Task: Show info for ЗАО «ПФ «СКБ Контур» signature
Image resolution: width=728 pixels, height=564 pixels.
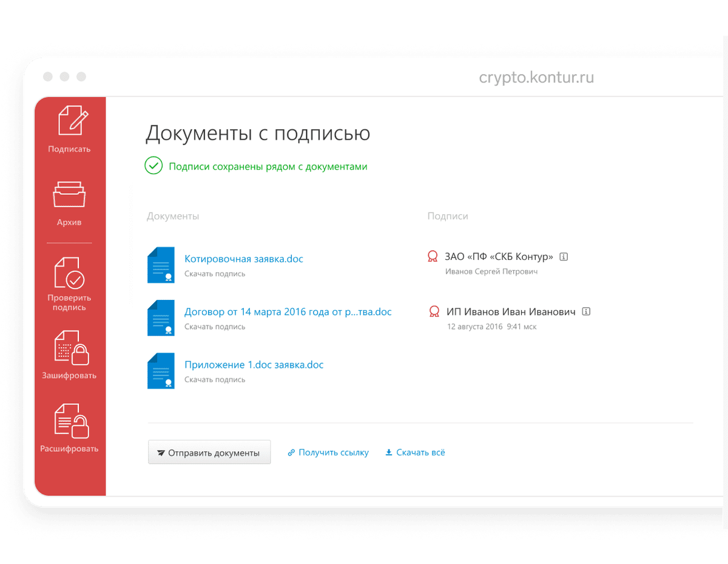Action: click(564, 257)
